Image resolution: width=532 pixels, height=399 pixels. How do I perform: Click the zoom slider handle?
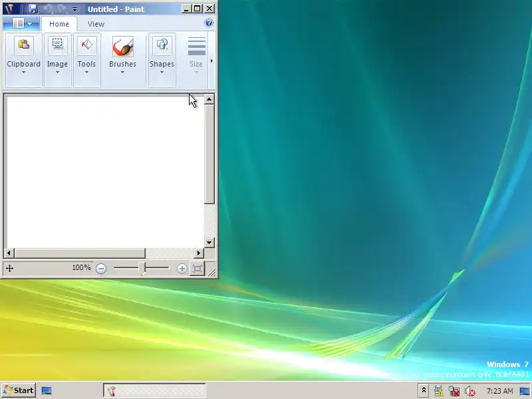pyautogui.click(x=142, y=268)
